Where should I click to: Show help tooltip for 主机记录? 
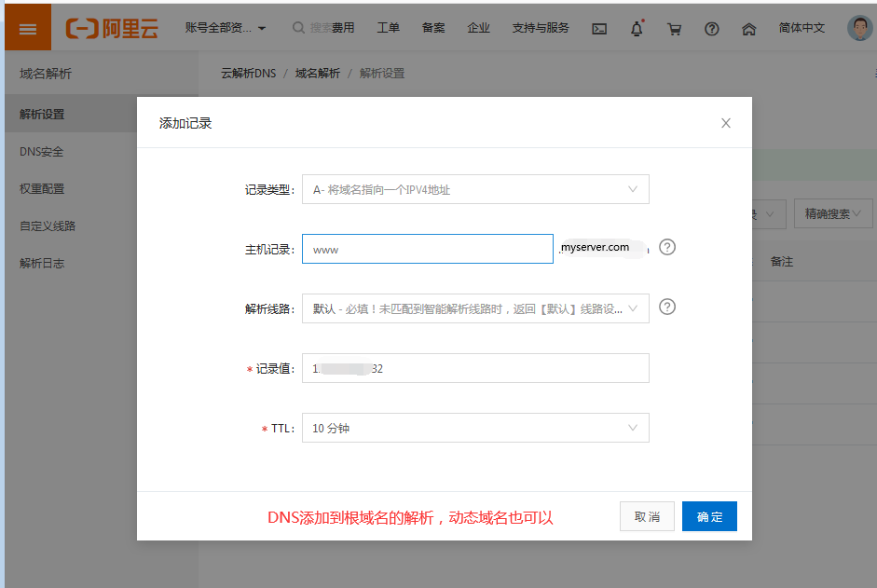(x=666, y=248)
